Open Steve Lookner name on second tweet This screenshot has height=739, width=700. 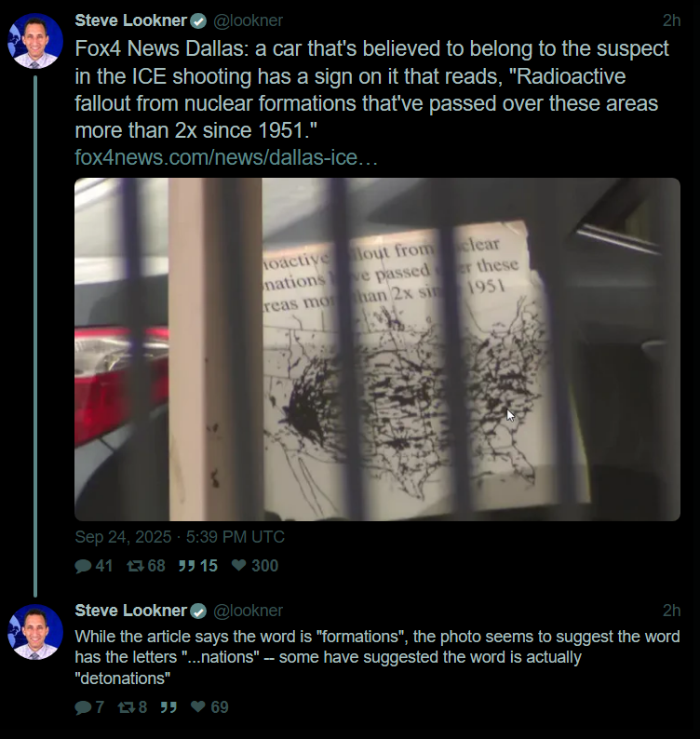tap(131, 611)
